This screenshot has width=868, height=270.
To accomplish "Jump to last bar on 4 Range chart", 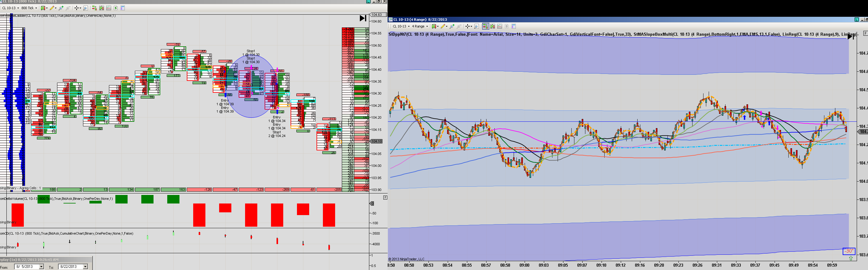I will 851,37.
